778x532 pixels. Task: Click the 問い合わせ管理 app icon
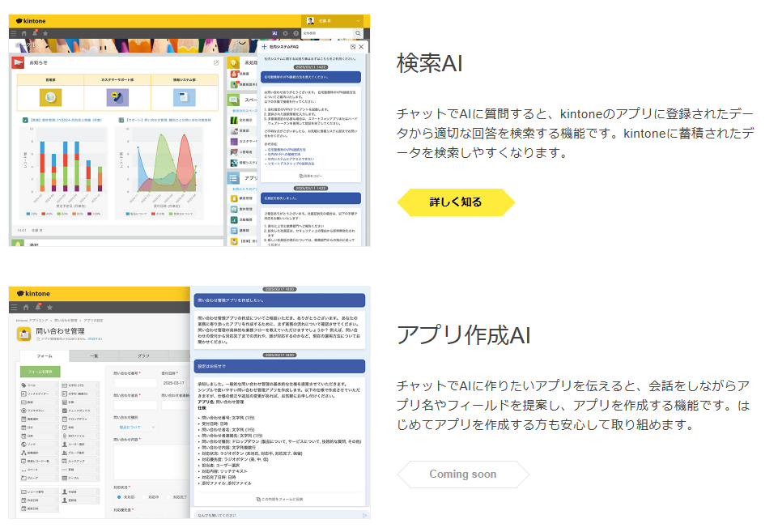23,334
